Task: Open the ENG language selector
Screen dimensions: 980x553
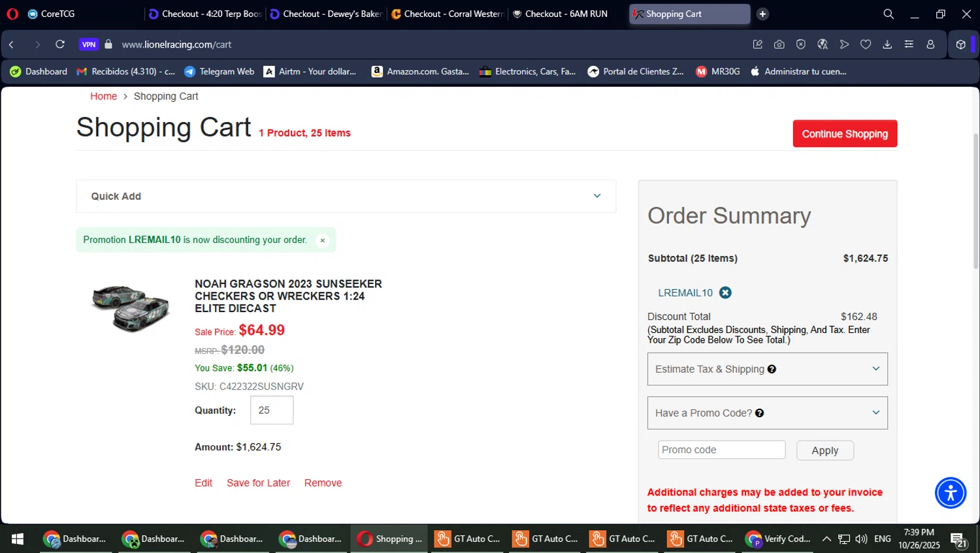Action: coord(883,539)
